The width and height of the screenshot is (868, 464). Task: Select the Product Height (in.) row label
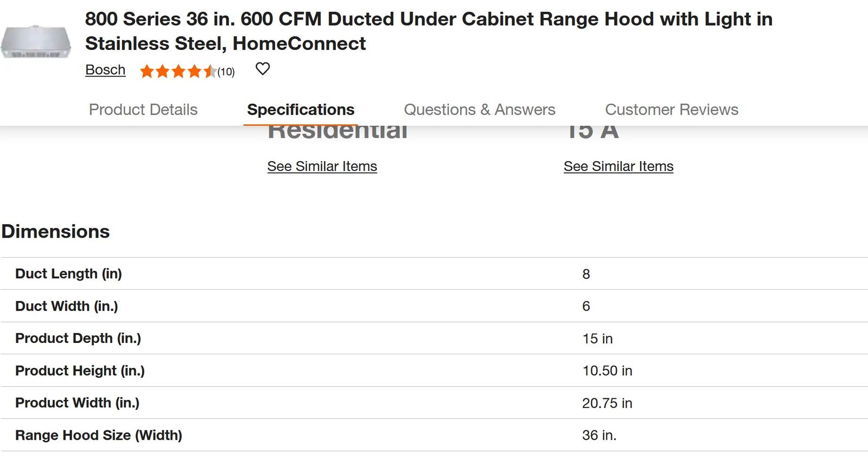(80, 371)
